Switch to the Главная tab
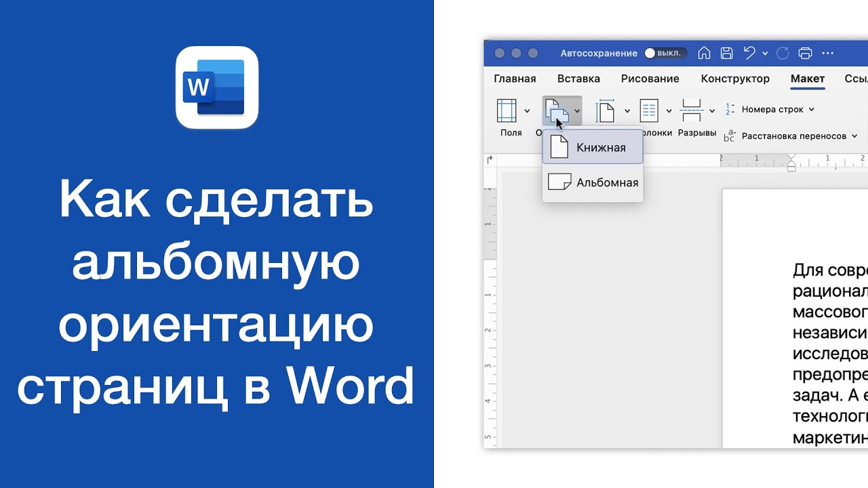The width and height of the screenshot is (868, 488). [515, 79]
